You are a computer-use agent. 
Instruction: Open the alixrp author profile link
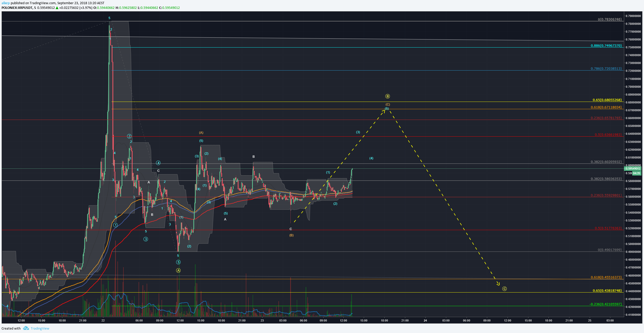5,3
